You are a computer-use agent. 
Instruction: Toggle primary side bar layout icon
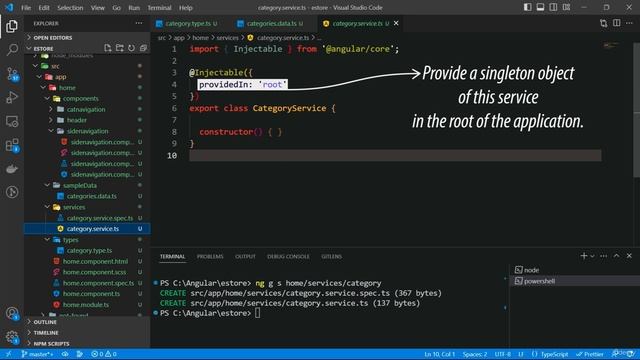pyautogui.click(x=527, y=7)
